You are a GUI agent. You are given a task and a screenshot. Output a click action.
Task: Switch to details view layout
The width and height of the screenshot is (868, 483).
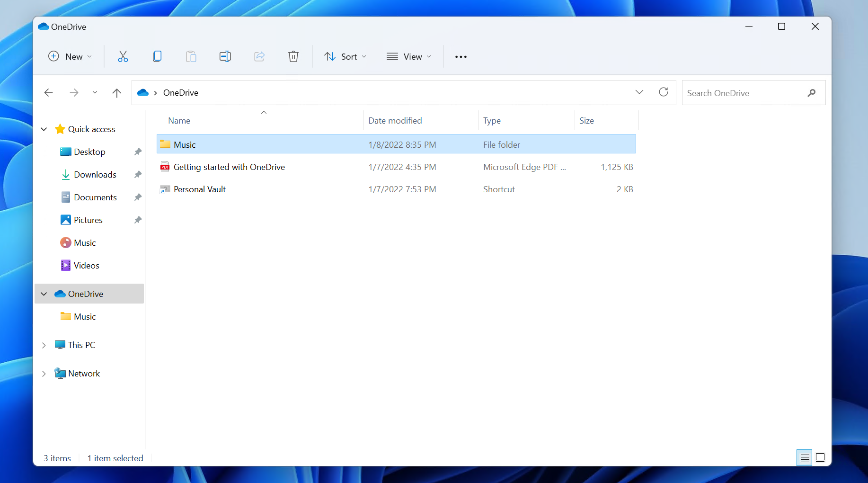(805, 458)
